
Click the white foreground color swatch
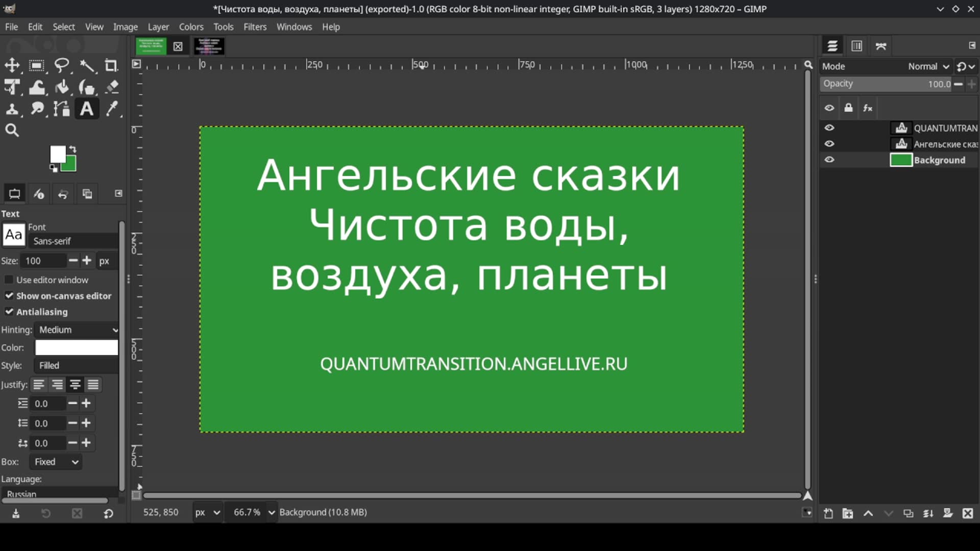pos(57,154)
